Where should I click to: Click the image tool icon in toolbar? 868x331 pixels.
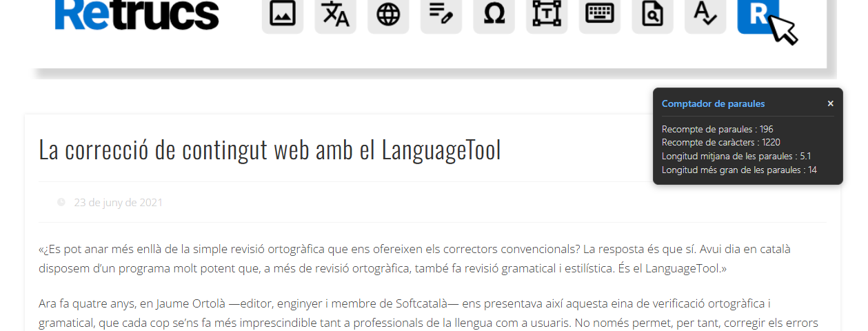pos(283,14)
